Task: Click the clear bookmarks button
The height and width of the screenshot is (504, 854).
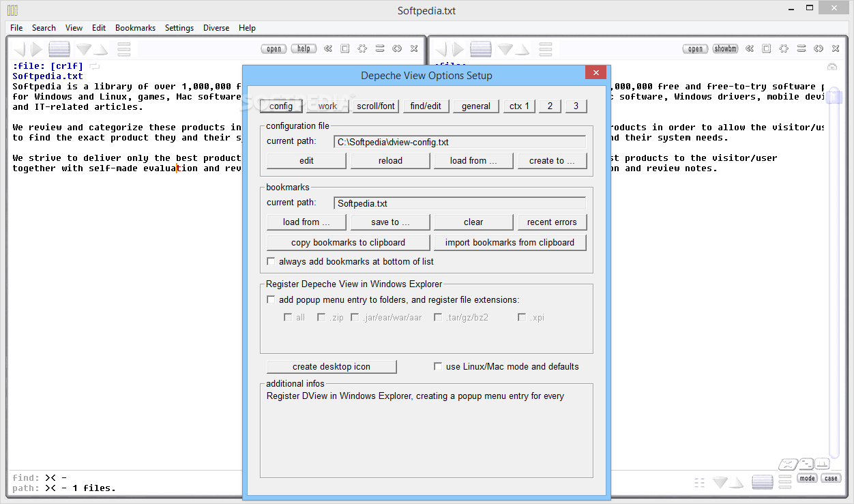Action: point(473,222)
